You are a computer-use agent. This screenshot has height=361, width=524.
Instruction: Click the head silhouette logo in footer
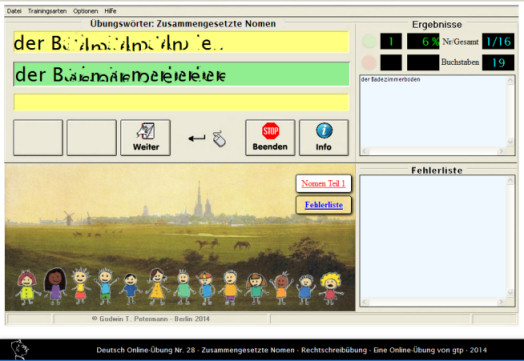20,350
